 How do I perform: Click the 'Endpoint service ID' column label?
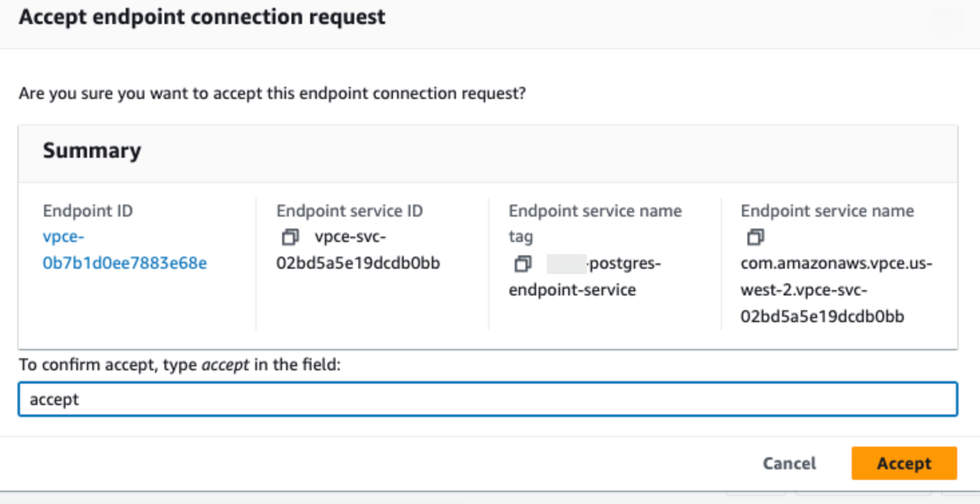349,211
